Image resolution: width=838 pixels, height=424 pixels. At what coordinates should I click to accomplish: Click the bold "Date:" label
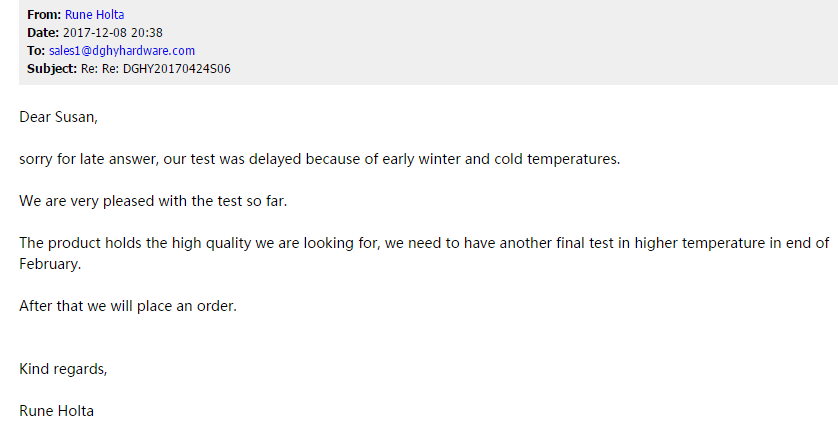[x=43, y=33]
